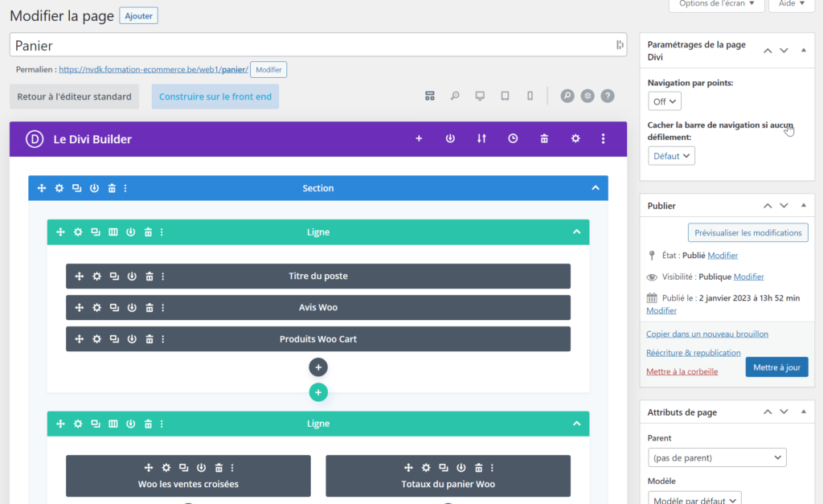
Task: Change column structure of first Ligne
Action: tap(113, 232)
